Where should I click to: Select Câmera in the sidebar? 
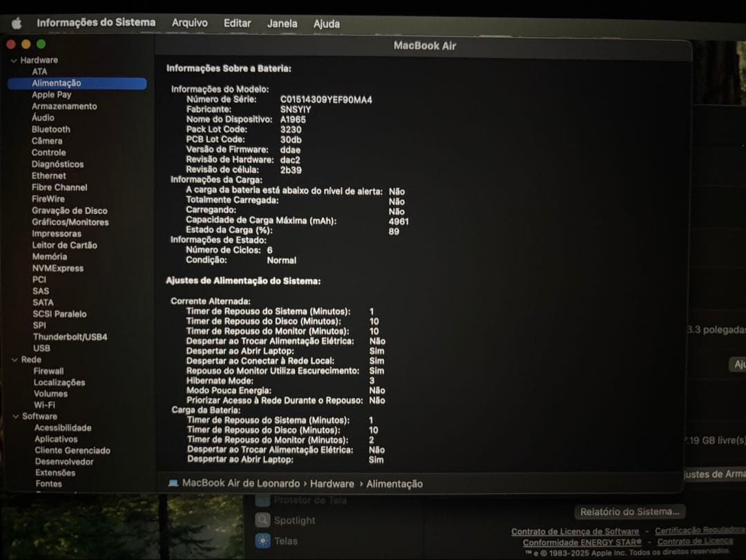click(46, 140)
